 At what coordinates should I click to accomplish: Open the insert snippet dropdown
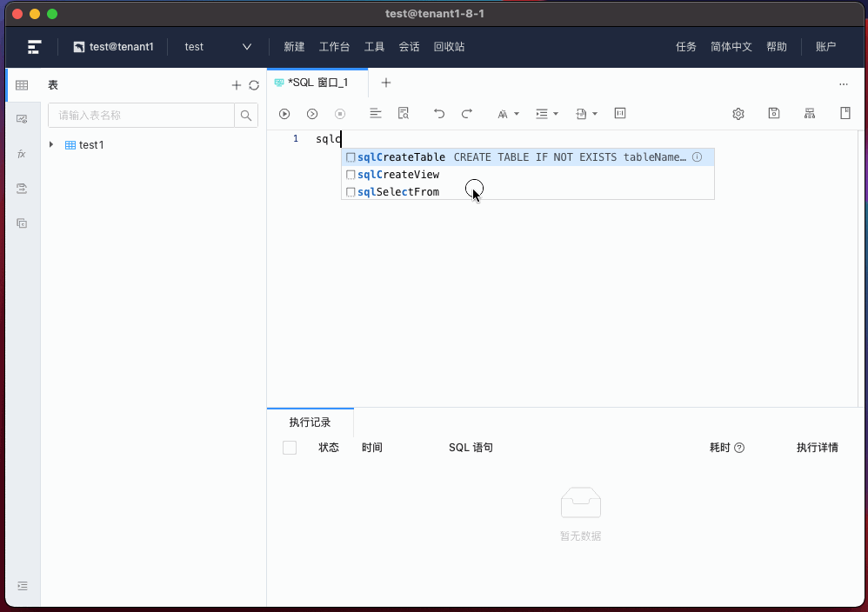coord(586,114)
